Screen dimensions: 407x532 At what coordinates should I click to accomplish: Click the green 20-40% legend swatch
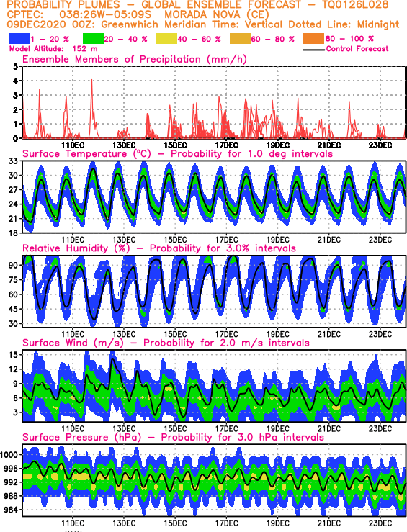pyautogui.click(x=93, y=38)
